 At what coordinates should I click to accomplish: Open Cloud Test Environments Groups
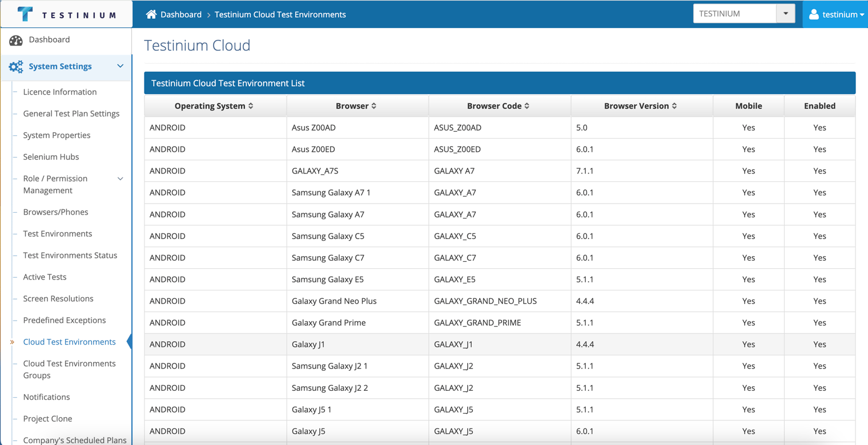pyautogui.click(x=69, y=370)
